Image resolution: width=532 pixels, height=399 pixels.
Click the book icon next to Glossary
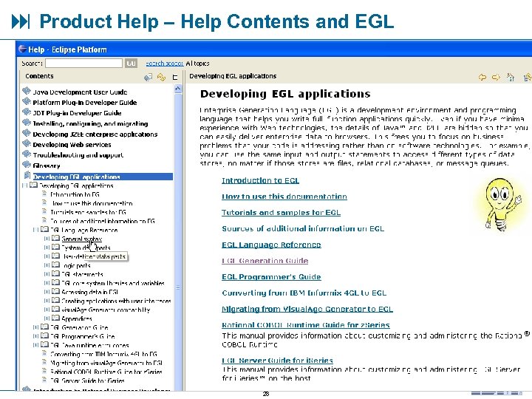tap(27, 165)
